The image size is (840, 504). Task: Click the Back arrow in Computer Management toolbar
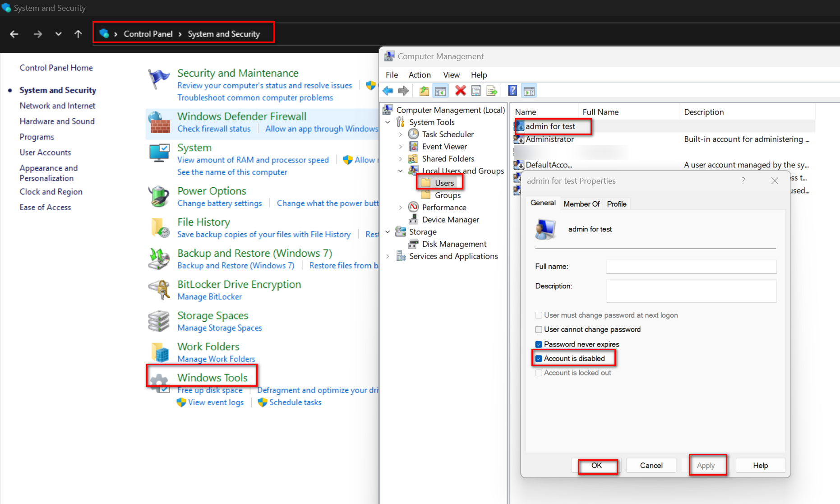(x=388, y=91)
